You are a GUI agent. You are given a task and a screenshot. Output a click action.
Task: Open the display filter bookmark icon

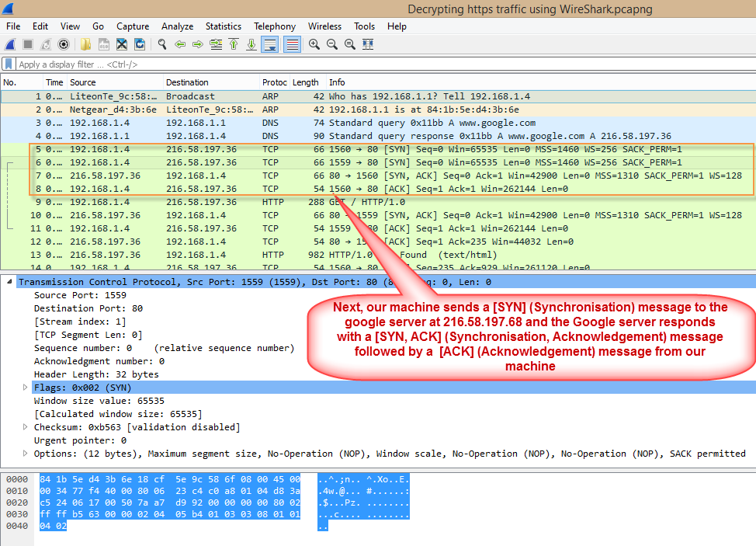click(x=9, y=64)
